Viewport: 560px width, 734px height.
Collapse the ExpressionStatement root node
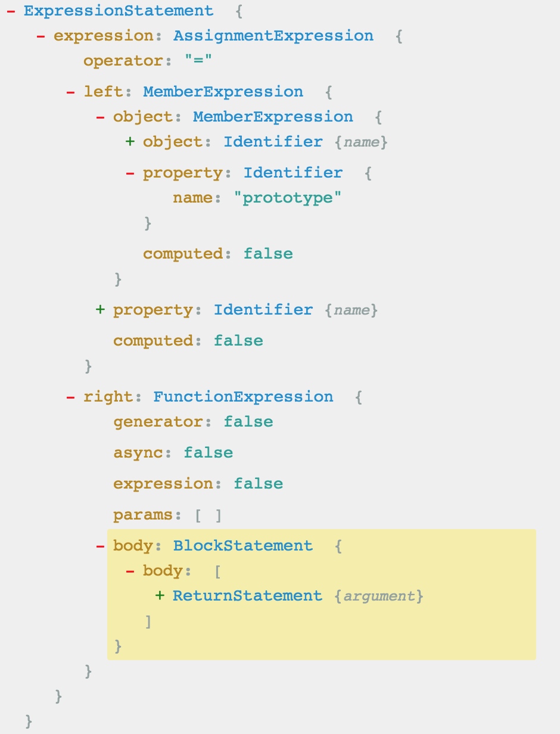pyautogui.click(x=10, y=11)
